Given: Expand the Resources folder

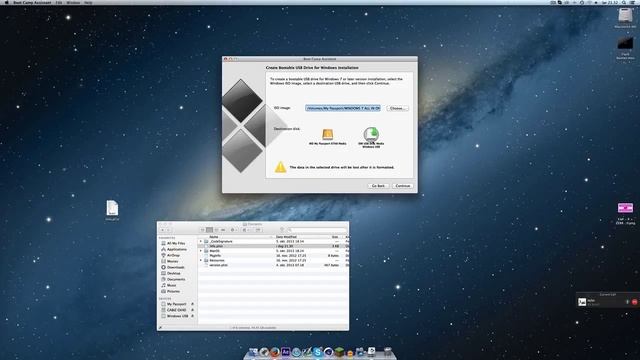Looking at the screenshot, I should tap(200, 260).
